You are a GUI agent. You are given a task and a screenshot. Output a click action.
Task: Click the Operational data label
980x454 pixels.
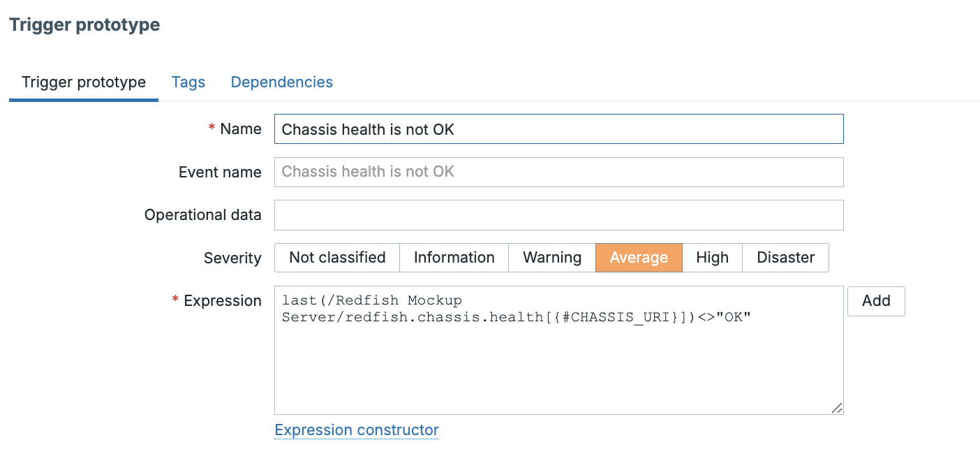pos(202,215)
